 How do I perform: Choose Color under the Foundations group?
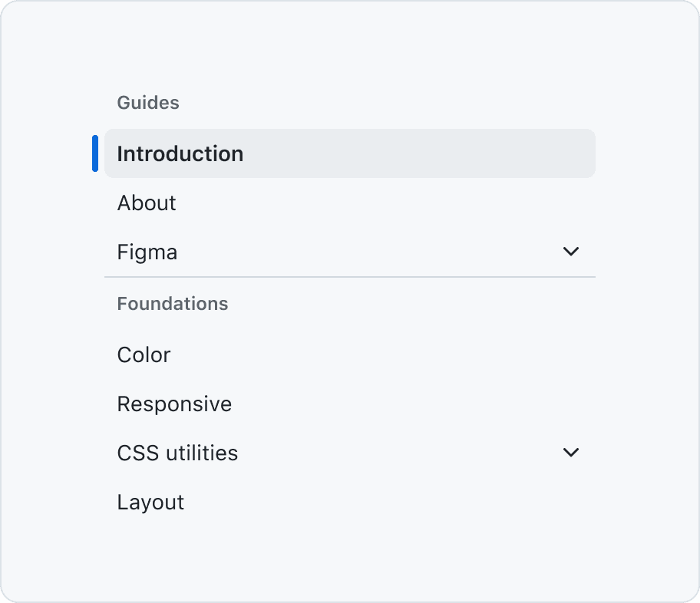pos(144,355)
